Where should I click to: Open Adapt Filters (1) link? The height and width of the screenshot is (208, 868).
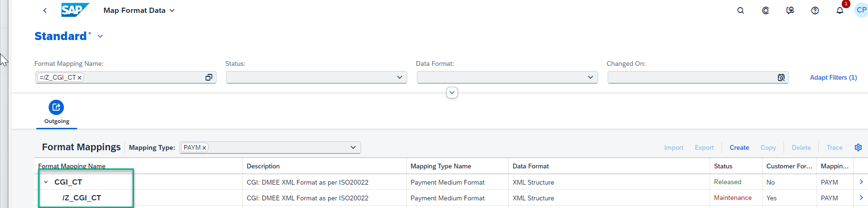[x=833, y=77]
